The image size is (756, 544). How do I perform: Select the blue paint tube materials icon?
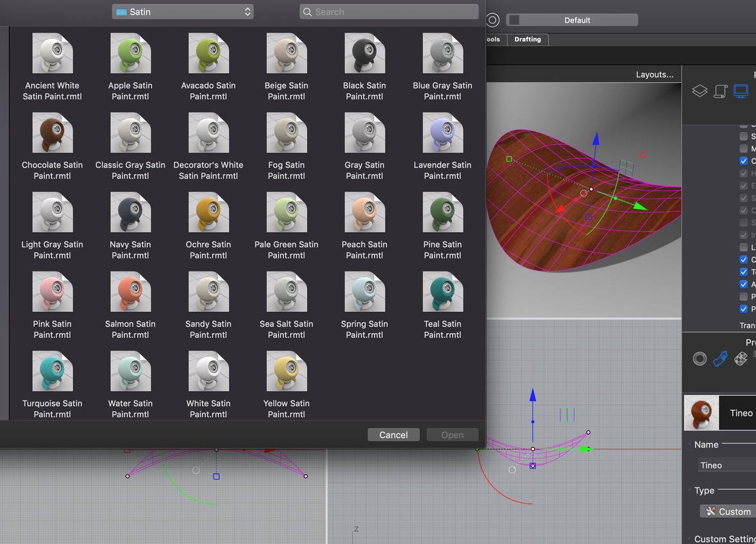tap(720, 358)
